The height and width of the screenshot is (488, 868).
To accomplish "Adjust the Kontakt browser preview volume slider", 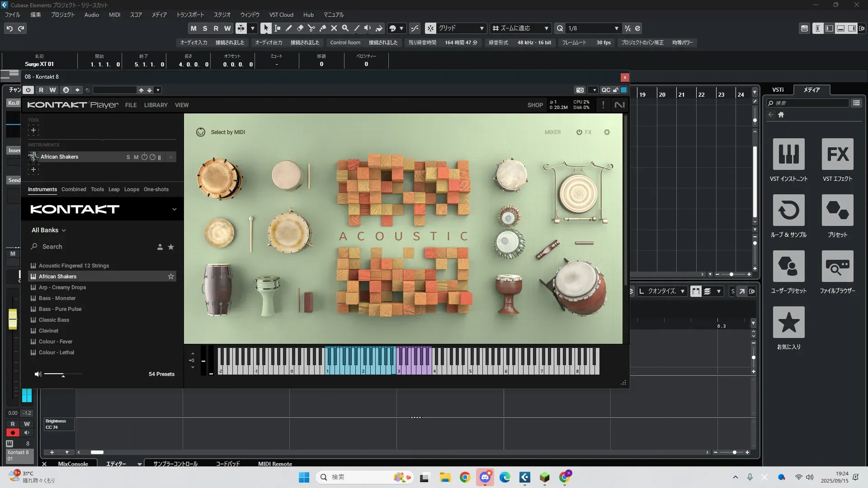I will click(63, 374).
